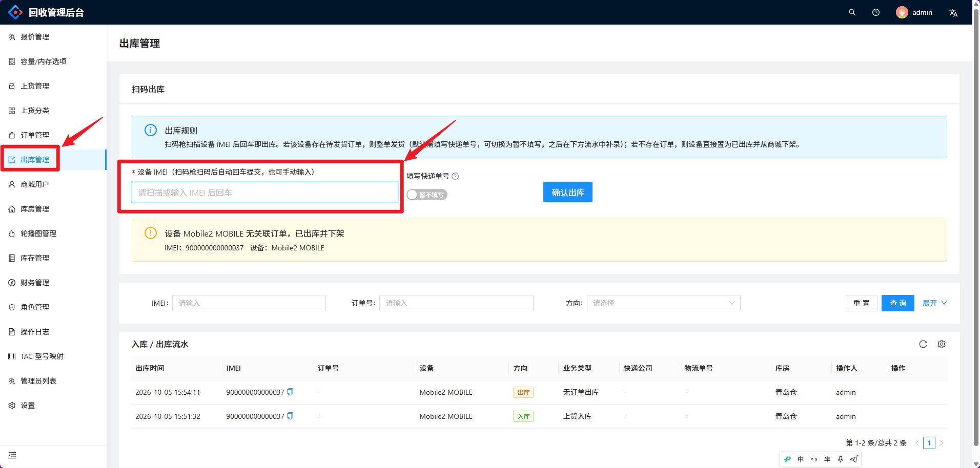Expand more filters with 展开
Viewport: 980px width, 468px height.
tap(935, 303)
